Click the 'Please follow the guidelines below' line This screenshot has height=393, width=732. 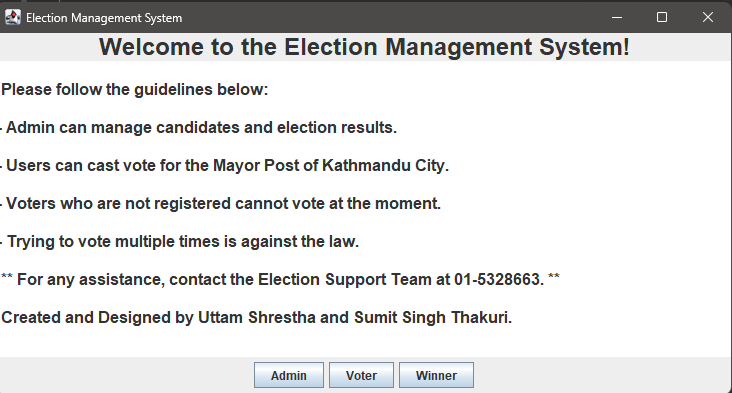pos(135,89)
